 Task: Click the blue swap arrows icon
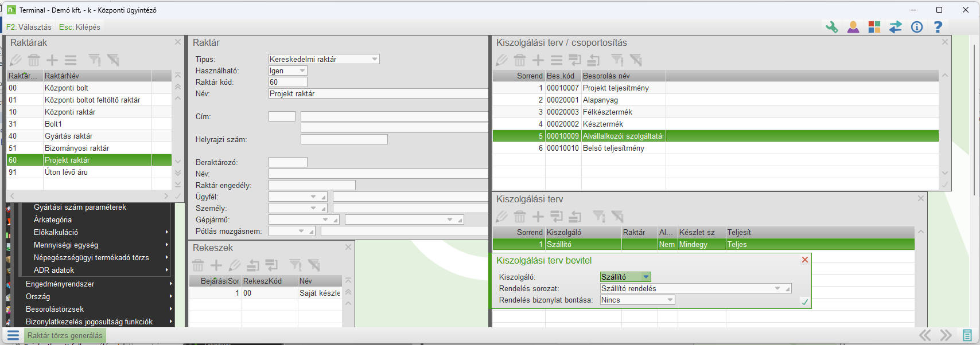tap(895, 27)
